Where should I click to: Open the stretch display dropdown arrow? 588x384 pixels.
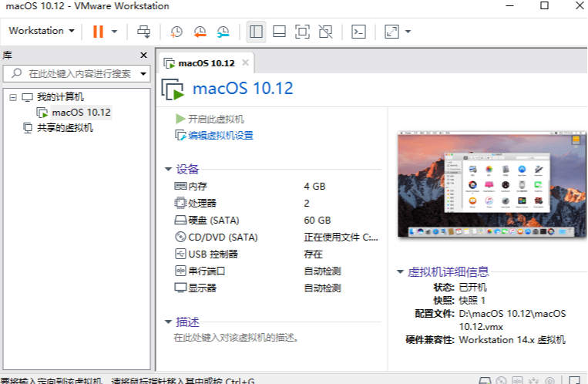(408, 32)
